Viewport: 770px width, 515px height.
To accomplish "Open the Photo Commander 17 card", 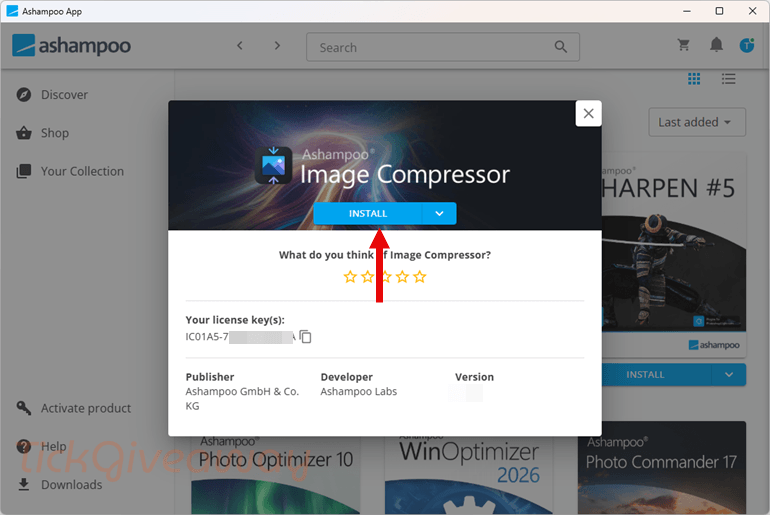I will (661, 468).
